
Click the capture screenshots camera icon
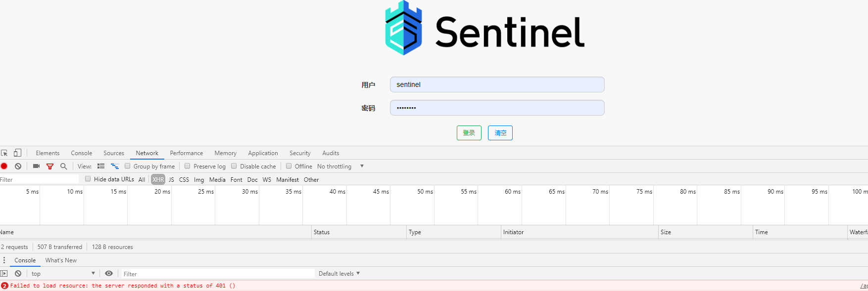[36, 166]
